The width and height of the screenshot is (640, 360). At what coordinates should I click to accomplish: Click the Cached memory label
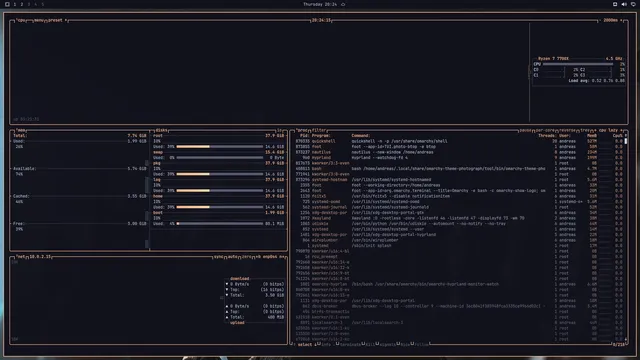click(21, 196)
